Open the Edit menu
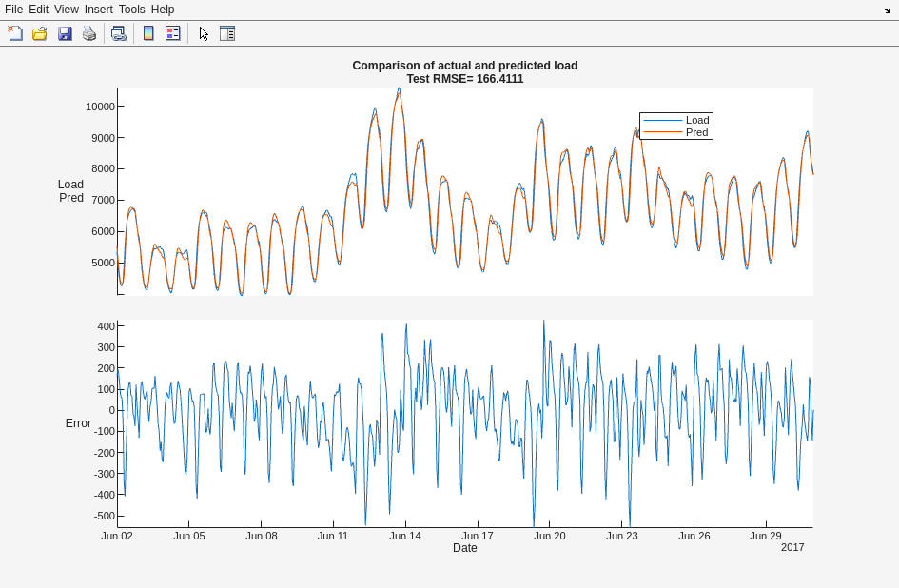 click(39, 10)
